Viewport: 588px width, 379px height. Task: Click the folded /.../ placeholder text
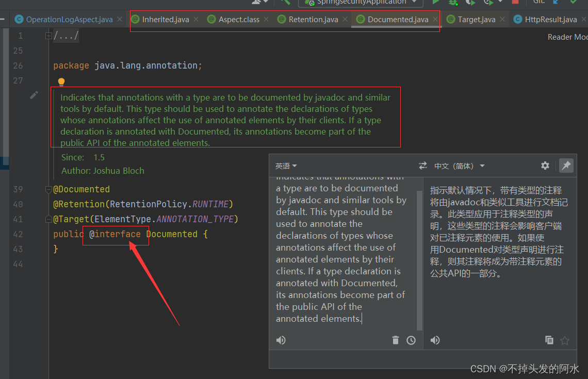[x=66, y=36]
